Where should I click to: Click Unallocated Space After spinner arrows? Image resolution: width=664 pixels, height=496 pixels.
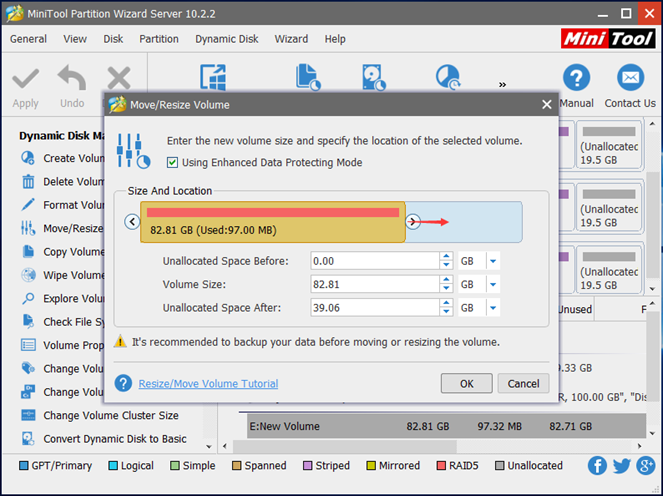coord(446,308)
